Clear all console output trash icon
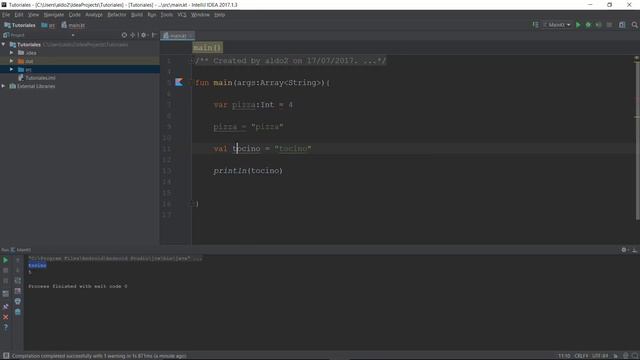Viewport: 640px width, 360px height. tap(18, 312)
